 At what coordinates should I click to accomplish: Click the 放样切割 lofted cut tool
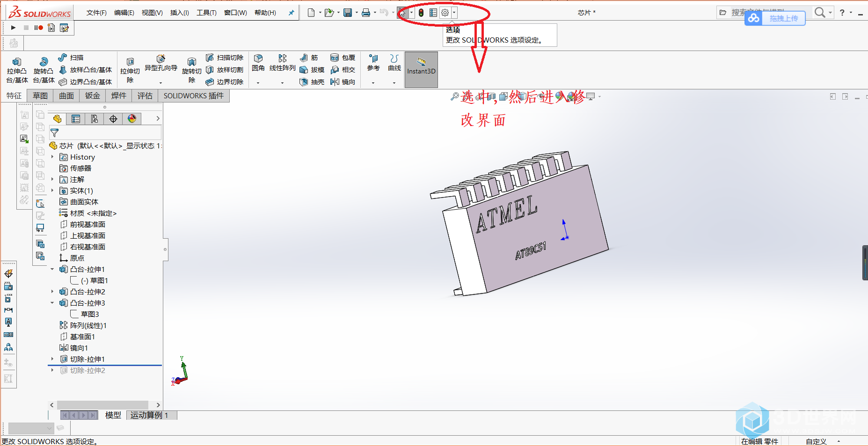coord(225,70)
